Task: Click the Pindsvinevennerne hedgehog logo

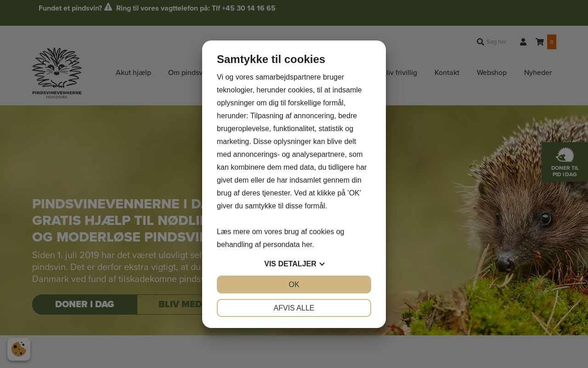Action: coord(57,73)
